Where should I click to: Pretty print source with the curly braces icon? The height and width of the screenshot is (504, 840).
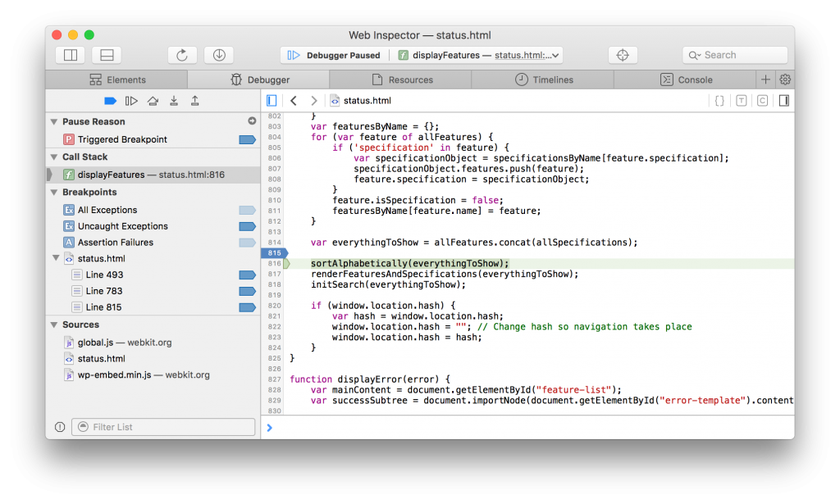point(719,101)
